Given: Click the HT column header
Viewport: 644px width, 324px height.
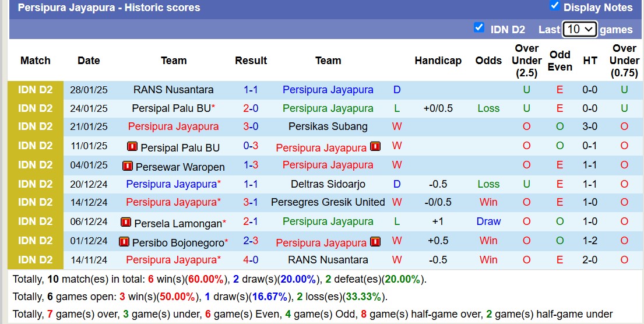Looking at the screenshot, I should pos(590,61).
